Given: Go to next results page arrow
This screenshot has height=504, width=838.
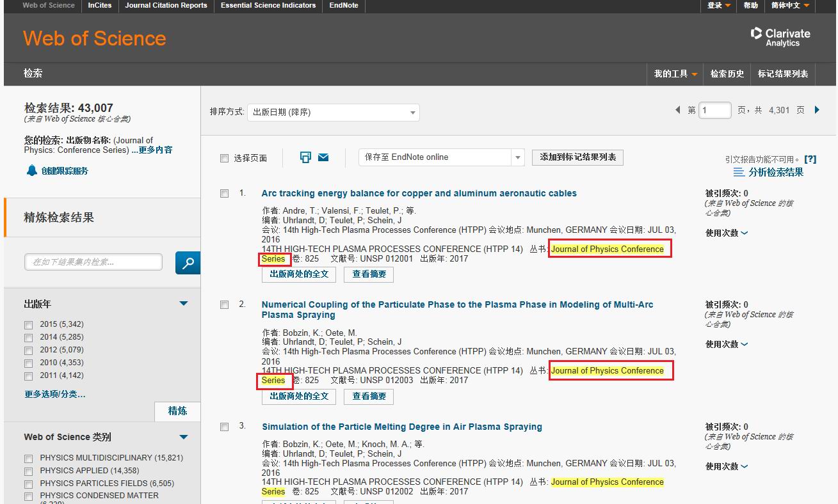Looking at the screenshot, I should [817, 110].
